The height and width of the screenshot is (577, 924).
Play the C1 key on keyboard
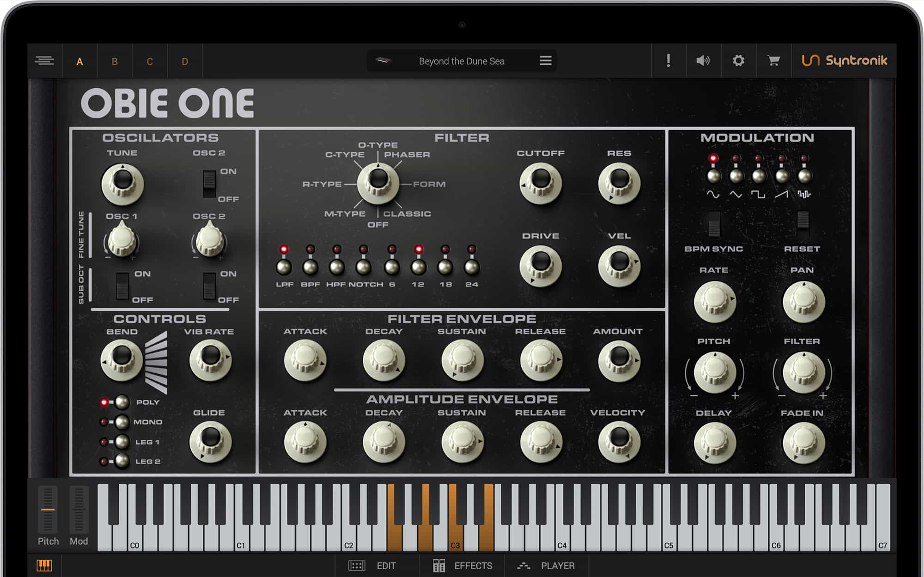coord(241,538)
